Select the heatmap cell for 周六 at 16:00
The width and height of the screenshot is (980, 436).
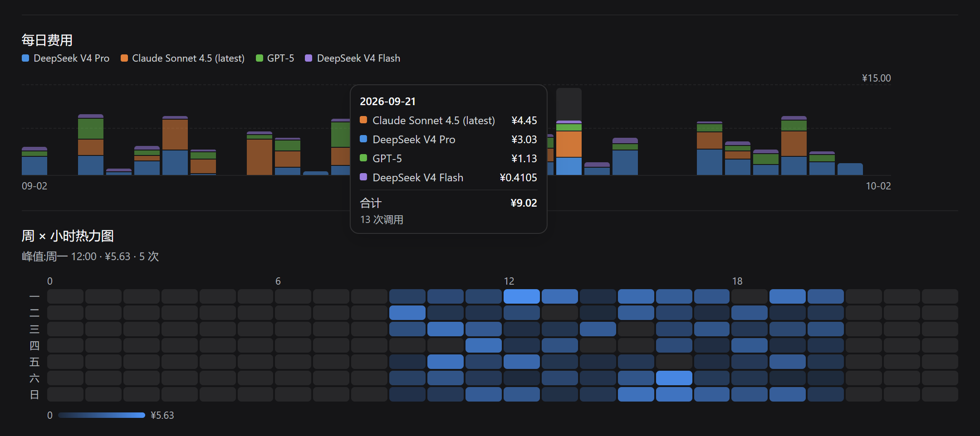click(x=674, y=378)
